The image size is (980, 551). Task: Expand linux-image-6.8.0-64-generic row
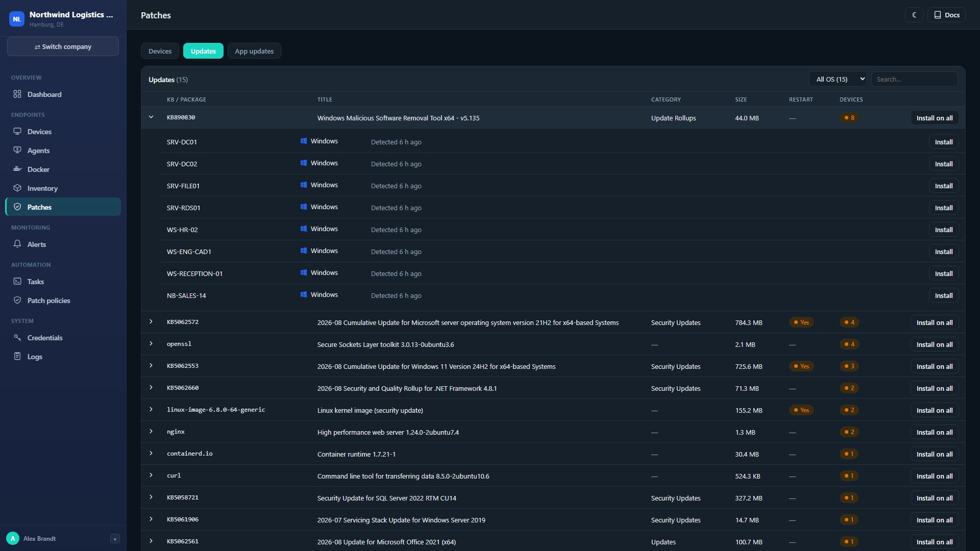click(151, 410)
